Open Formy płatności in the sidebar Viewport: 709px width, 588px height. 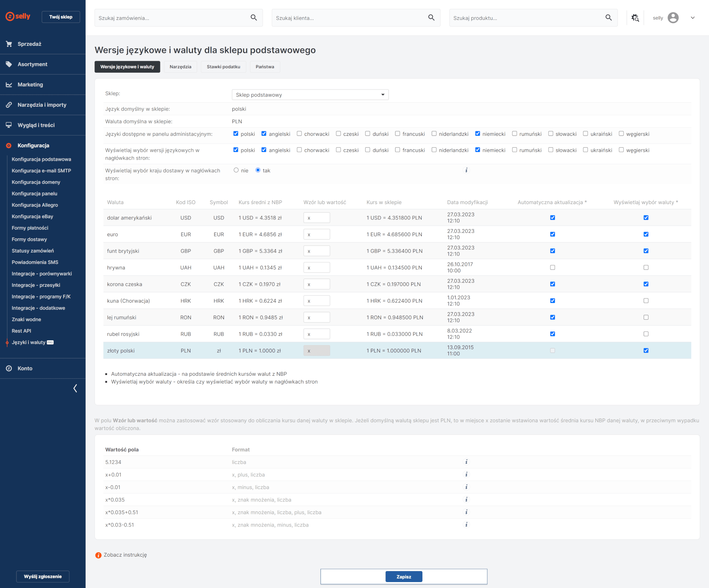click(30, 228)
